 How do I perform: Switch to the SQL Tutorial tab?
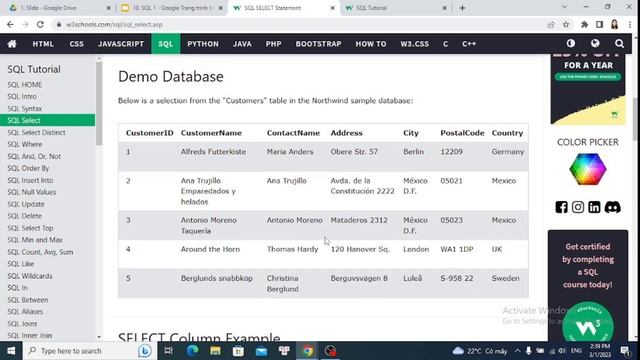click(396, 8)
